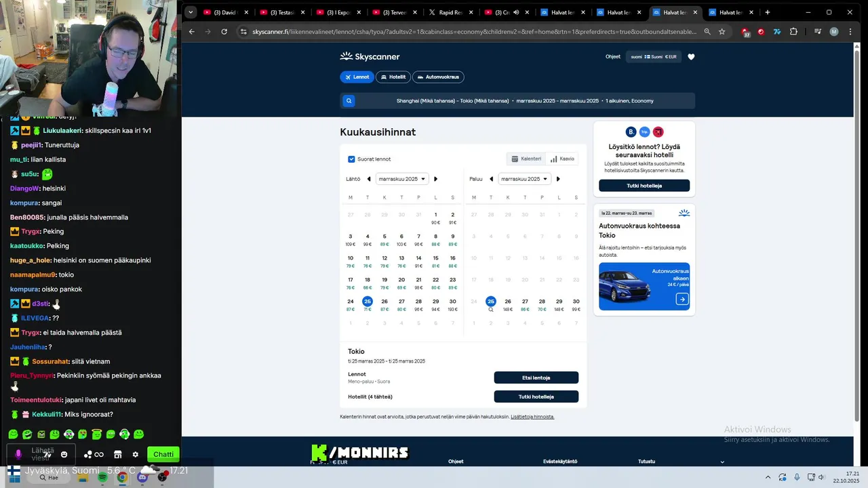Select the Autonvuokraus tab

pyautogui.click(x=438, y=77)
